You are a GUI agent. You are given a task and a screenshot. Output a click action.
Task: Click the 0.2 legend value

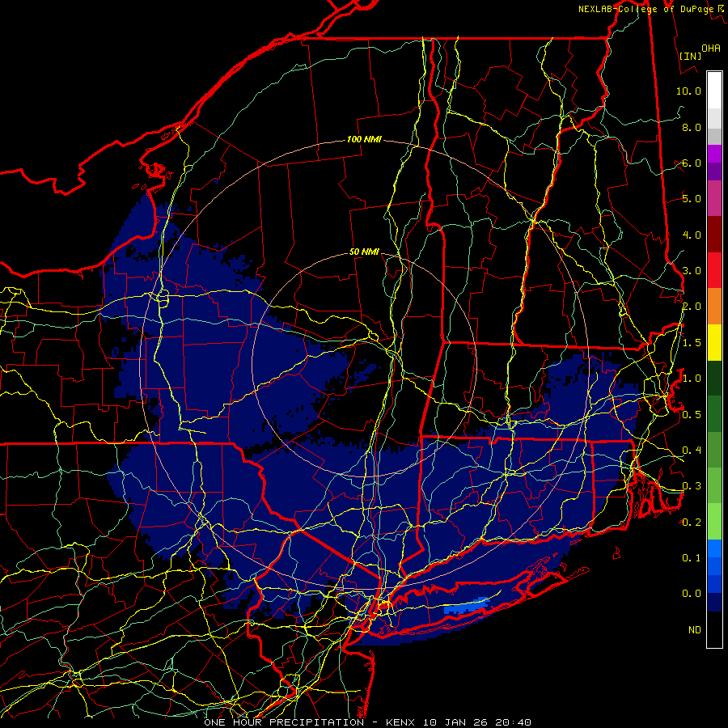(x=692, y=523)
